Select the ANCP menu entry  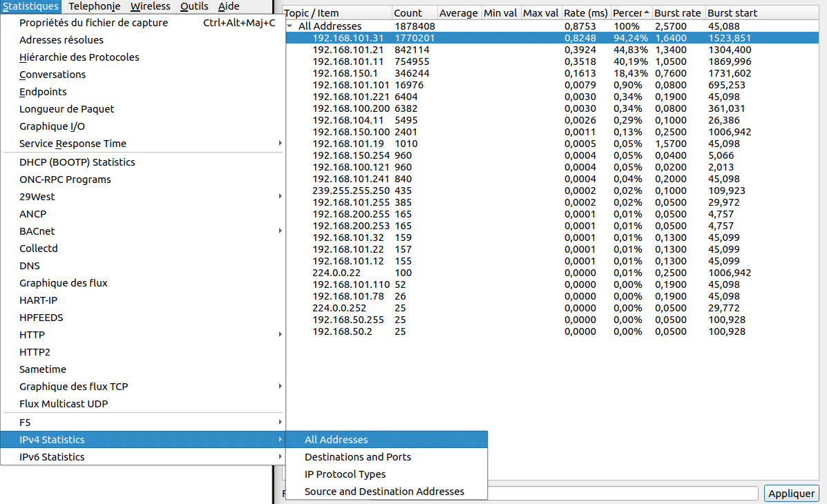(143, 214)
